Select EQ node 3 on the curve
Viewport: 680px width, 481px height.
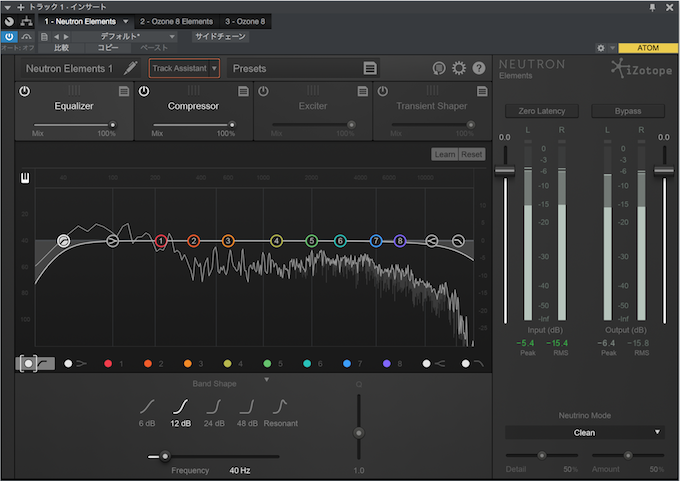click(x=228, y=241)
